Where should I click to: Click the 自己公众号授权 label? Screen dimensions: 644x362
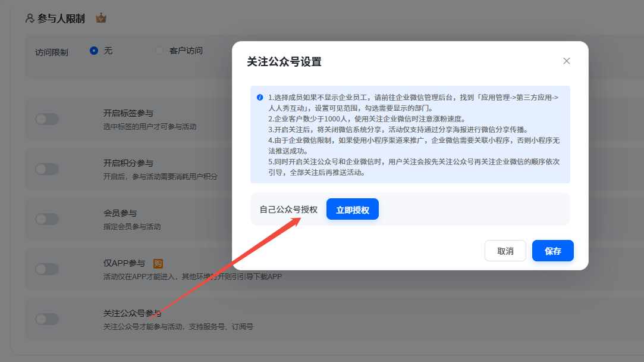coord(289,210)
